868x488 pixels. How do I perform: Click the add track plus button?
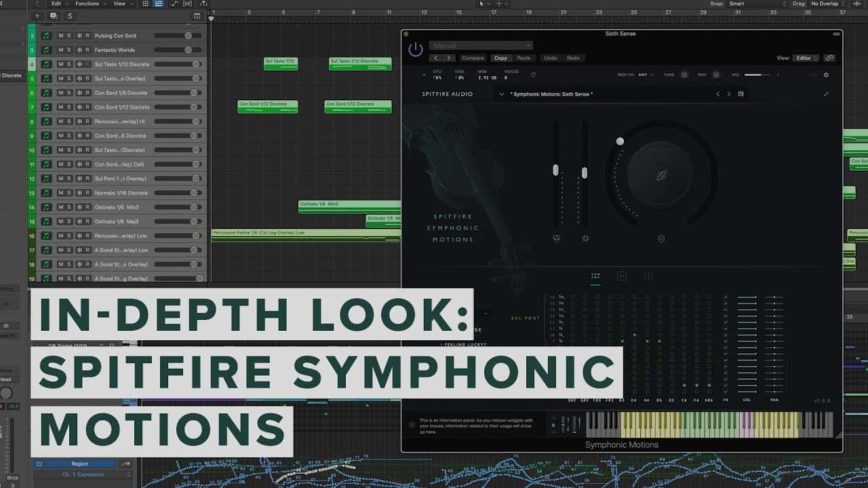pos(37,16)
